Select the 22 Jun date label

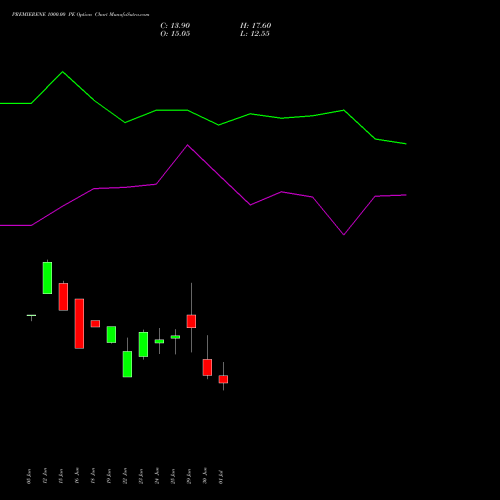[x=125, y=476]
